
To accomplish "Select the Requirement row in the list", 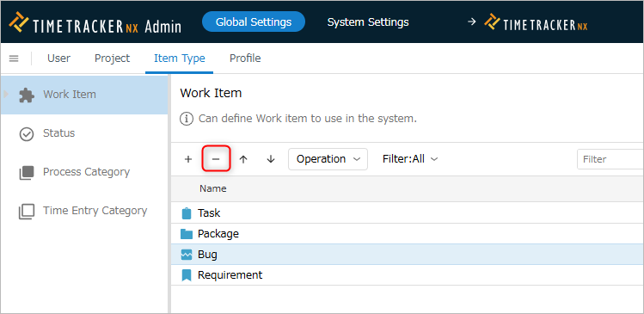I will (x=407, y=275).
